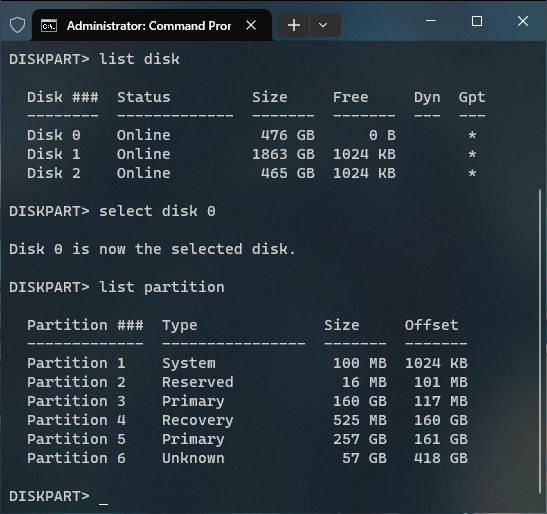Image resolution: width=547 pixels, height=514 pixels.
Task: Click the 'Offset' column header
Action: coord(432,325)
